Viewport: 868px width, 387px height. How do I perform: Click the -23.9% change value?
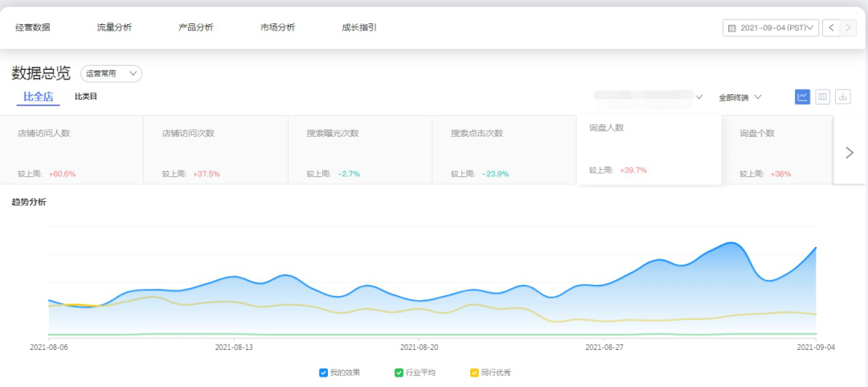495,174
